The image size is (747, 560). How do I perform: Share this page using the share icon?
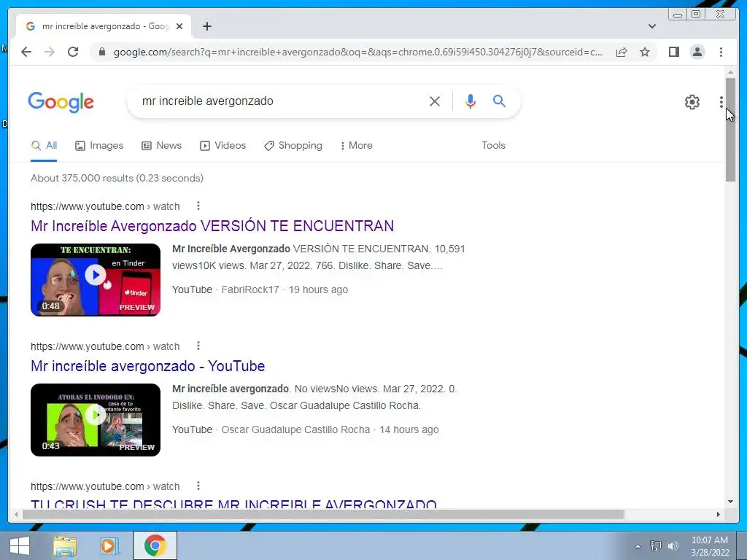click(x=622, y=52)
